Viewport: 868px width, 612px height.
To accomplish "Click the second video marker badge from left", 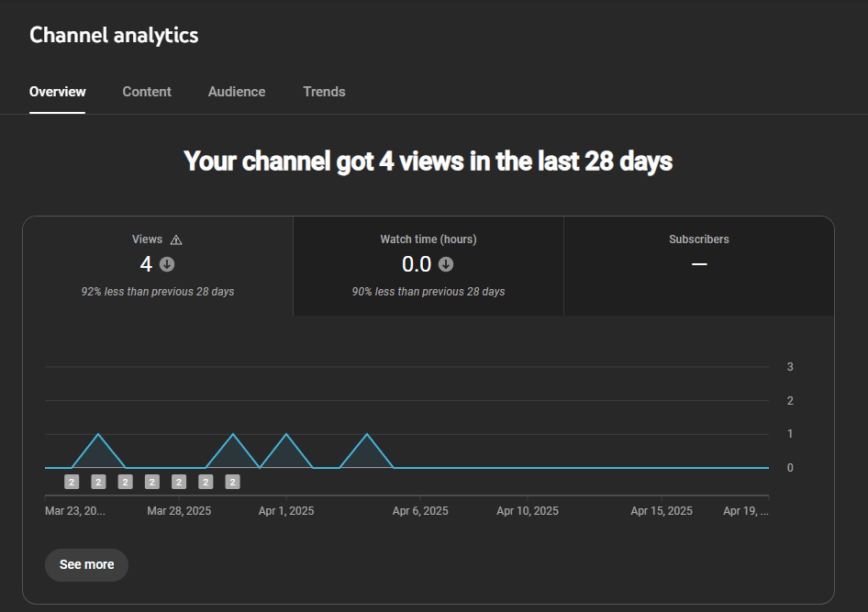I will pyautogui.click(x=98, y=482).
